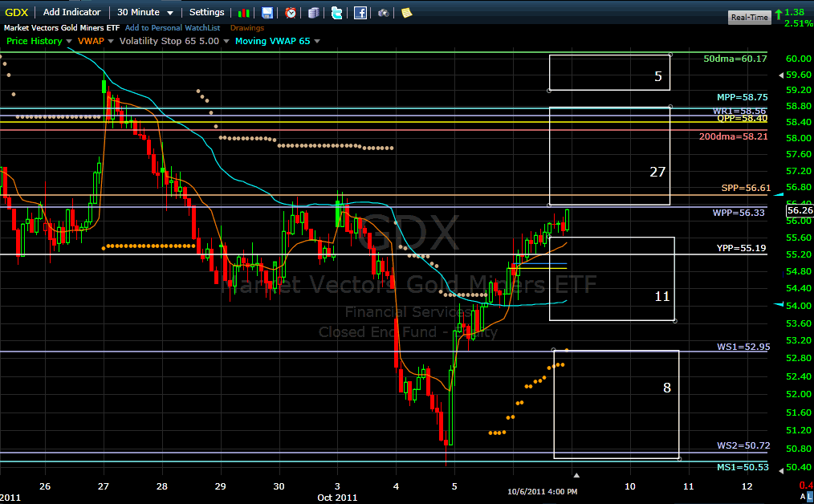
Task: Open the 30 Minute timeframe dropdown
Action: tap(144, 12)
